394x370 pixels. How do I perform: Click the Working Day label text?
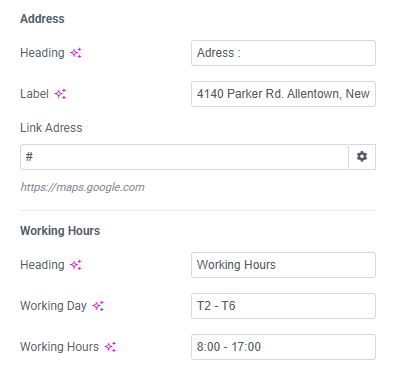(x=53, y=306)
